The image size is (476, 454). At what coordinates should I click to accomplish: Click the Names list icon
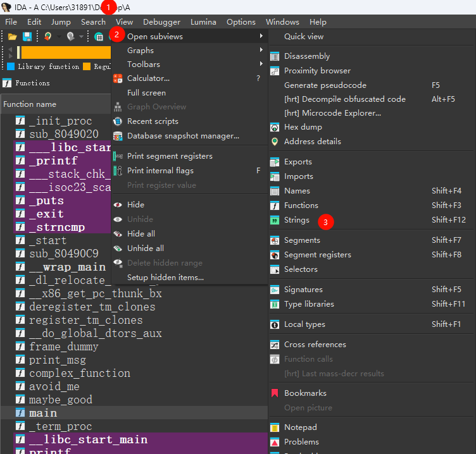click(x=275, y=191)
